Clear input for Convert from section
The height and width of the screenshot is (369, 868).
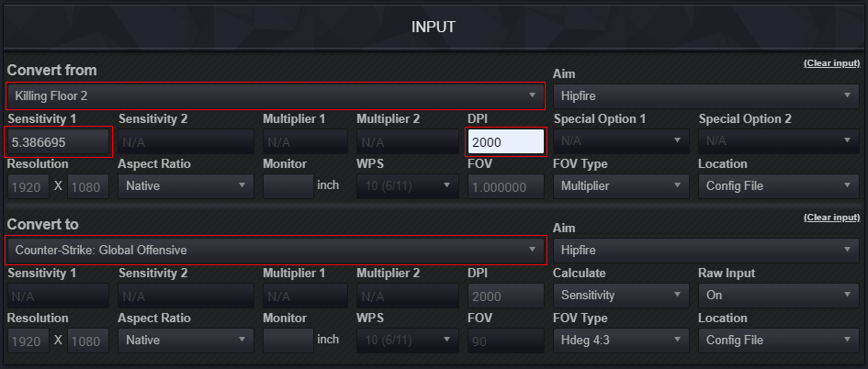point(831,63)
